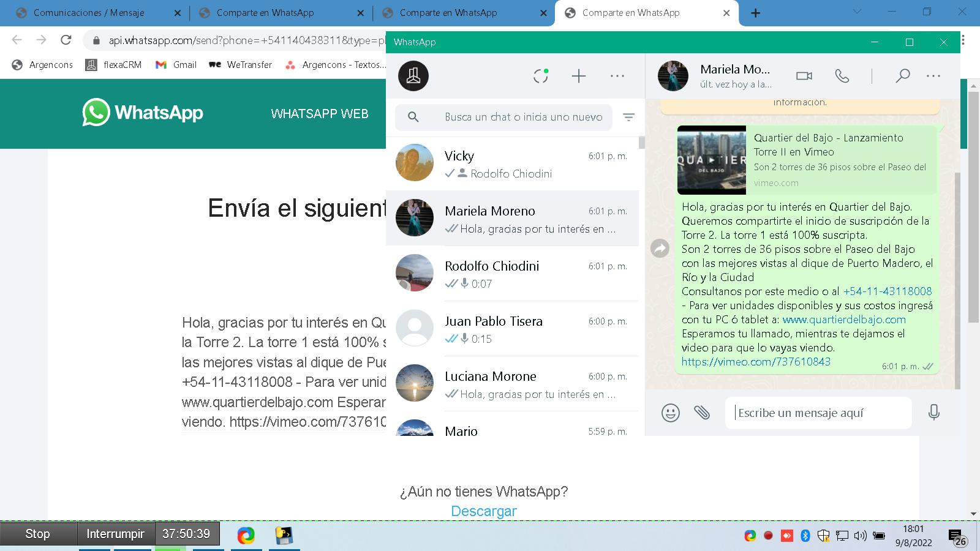The height and width of the screenshot is (551, 980).
Task: Open Chrome's three-dot menu
Action: pos(963,40)
